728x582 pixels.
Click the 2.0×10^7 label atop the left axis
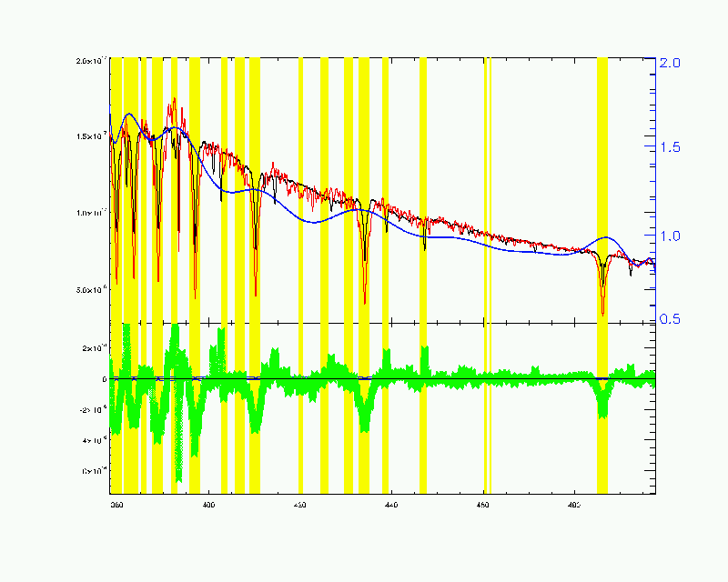coord(92,61)
